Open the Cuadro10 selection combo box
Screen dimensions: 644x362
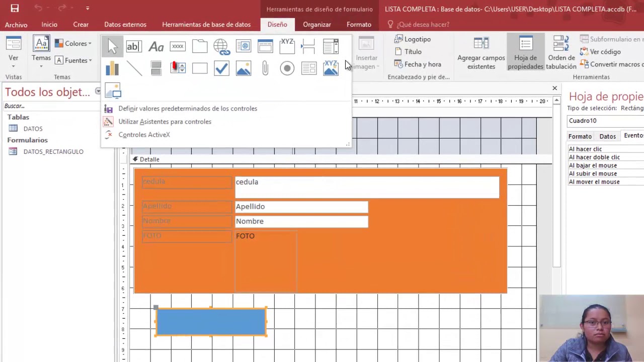pyautogui.click(x=606, y=121)
